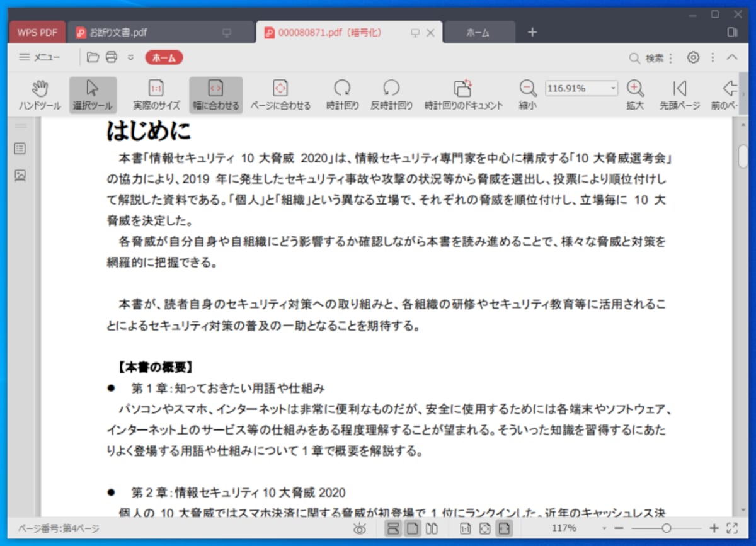
Task: Toggle the fit width icon in status bar
Action: [x=504, y=528]
